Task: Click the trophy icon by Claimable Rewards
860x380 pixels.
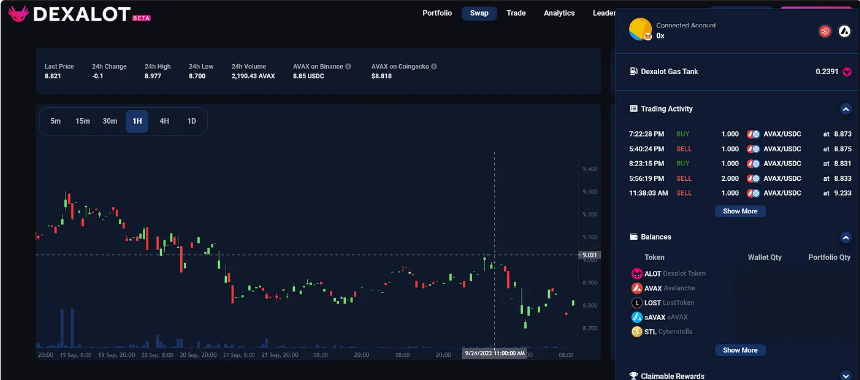Action: 633,376
